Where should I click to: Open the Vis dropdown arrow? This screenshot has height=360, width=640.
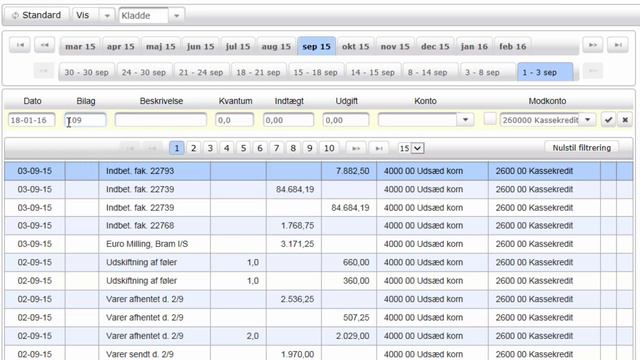tap(107, 16)
